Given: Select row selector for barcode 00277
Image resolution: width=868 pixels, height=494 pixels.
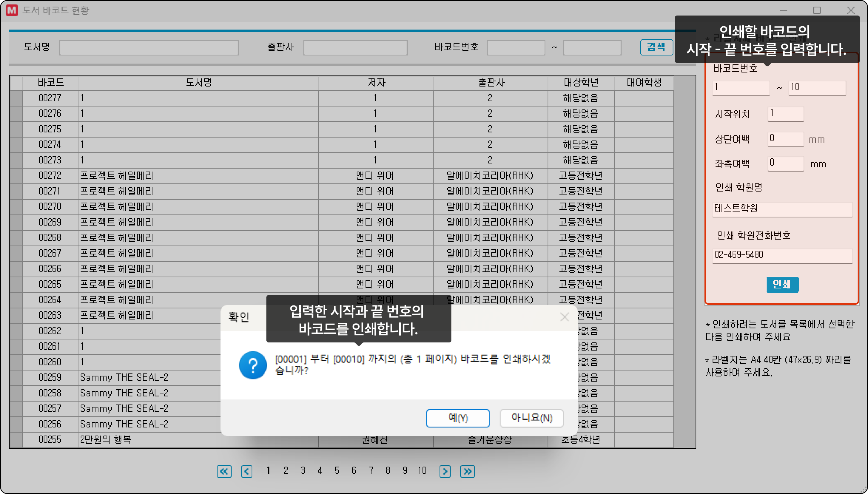Looking at the screenshot, I should tap(16, 98).
